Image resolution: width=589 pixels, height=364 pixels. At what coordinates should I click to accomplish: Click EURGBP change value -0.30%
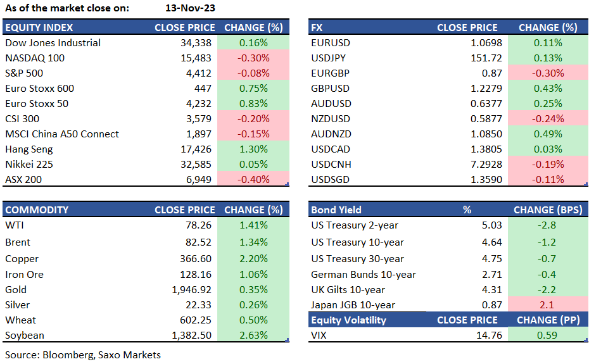(548, 73)
